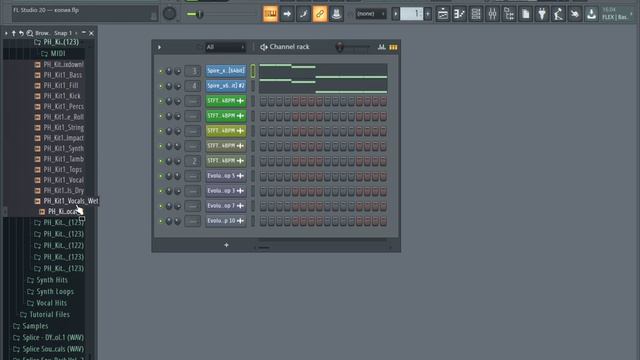The image size is (640, 360).
Task: Click the speaker icon beside Channel rack title
Action: click(264, 47)
